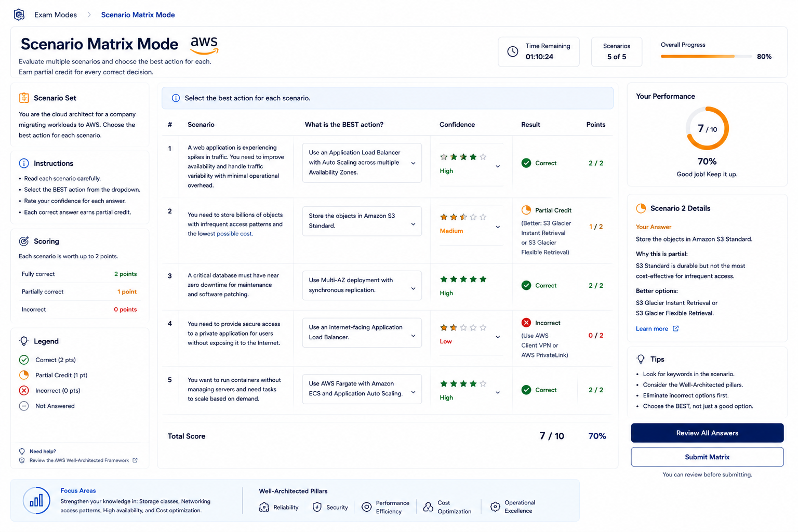Image resolution: width=798 pixels, height=532 pixels.
Task: Click first star in scenario 1 confidence
Action: coord(444,157)
